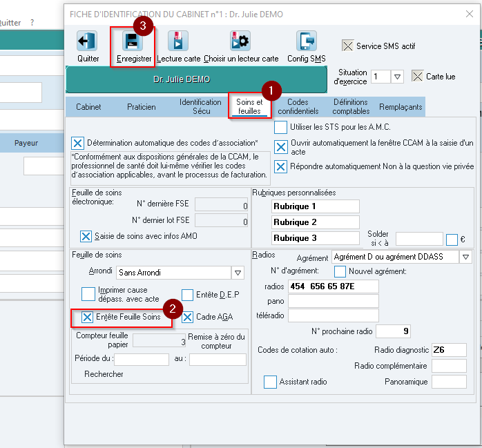
Task: Click the Rubrique 2 field
Action: (x=316, y=222)
